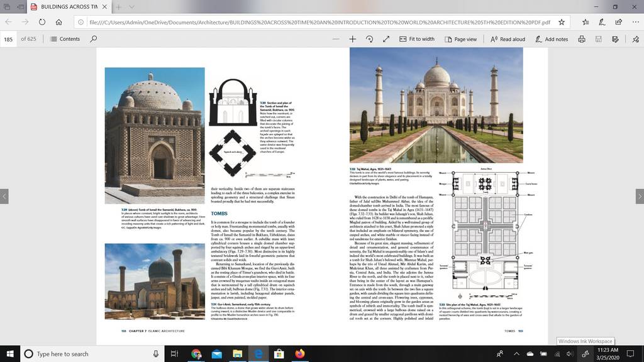Select the BUILDINGS ACROSS TIME tab

69,6
